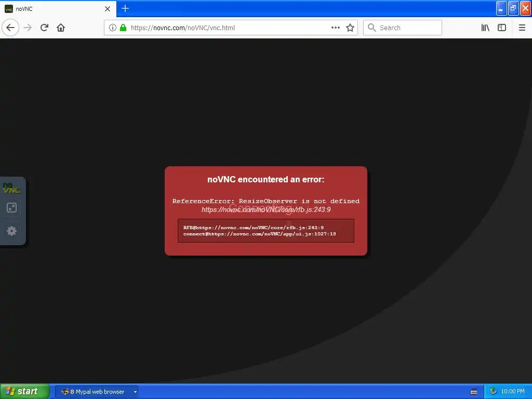Open the Windows Start menu
Image resolution: width=532 pixels, height=399 pixels.
[25, 392]
